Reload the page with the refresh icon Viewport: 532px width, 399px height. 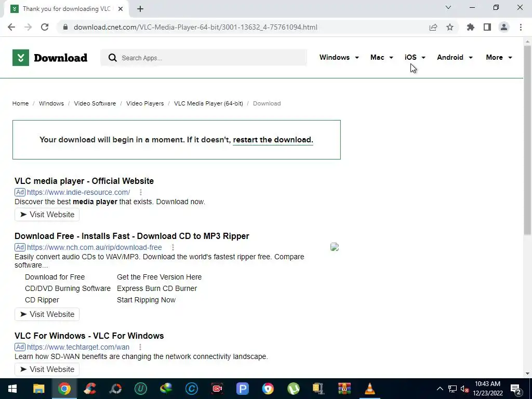tap(45, 27)
